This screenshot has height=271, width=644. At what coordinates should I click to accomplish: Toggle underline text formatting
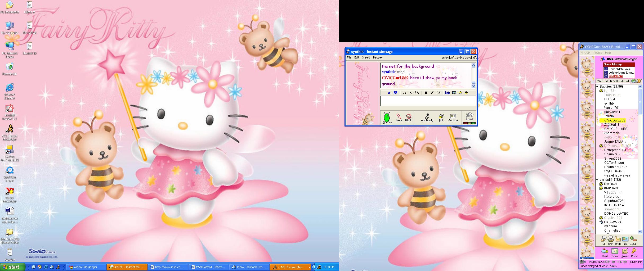(x=439, y=93)
